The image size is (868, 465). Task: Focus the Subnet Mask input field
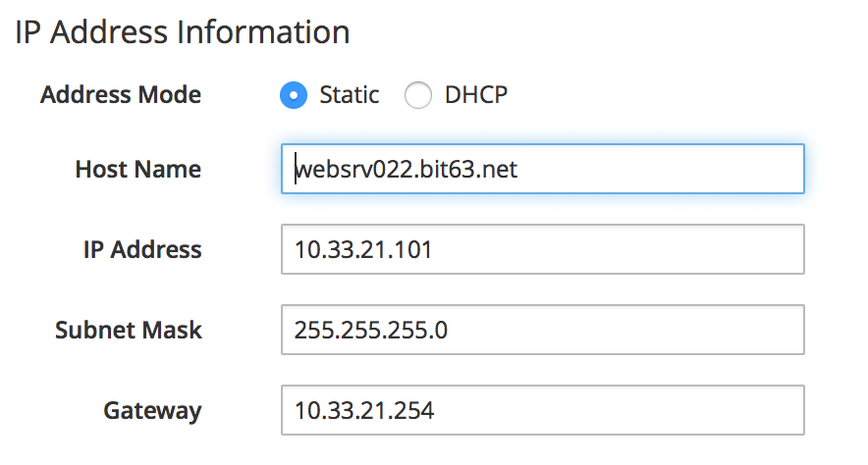coord(542,330)
